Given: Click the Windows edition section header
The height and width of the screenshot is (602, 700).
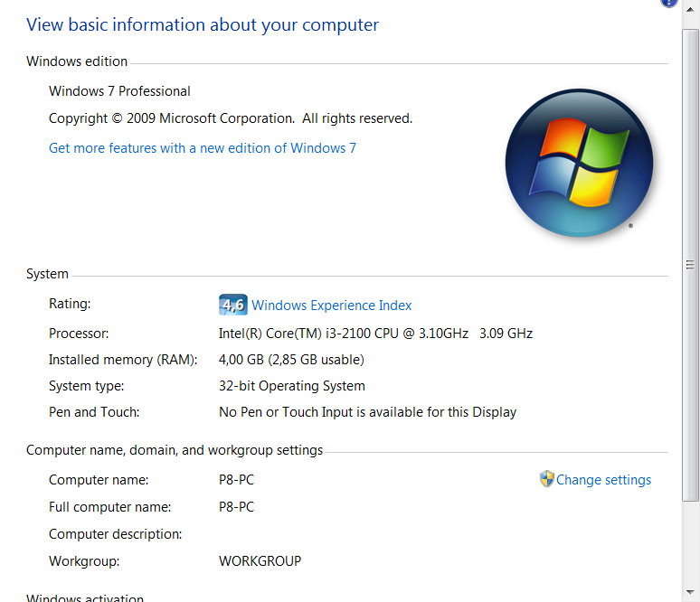Looking at the screenshot, I should tap(77, 61).
